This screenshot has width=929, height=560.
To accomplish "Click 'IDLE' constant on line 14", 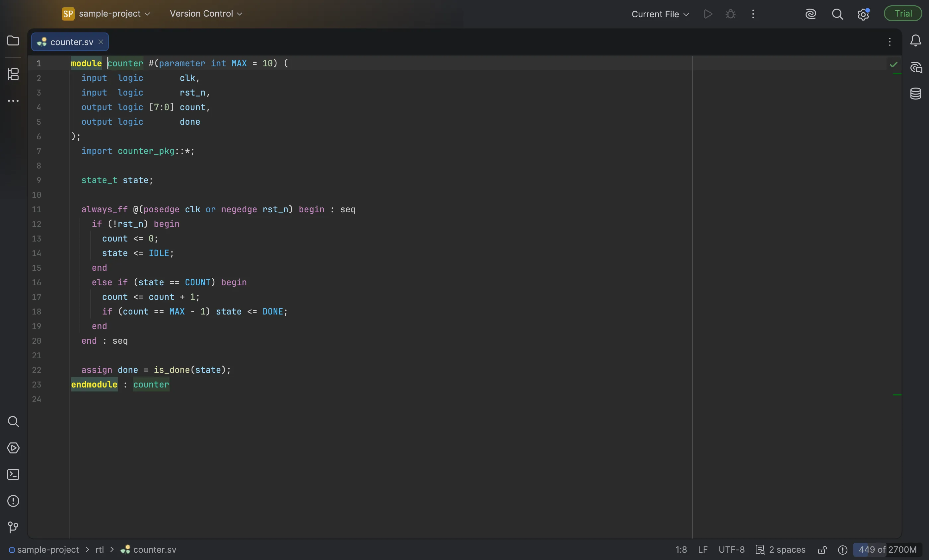I will coord(159,253).
